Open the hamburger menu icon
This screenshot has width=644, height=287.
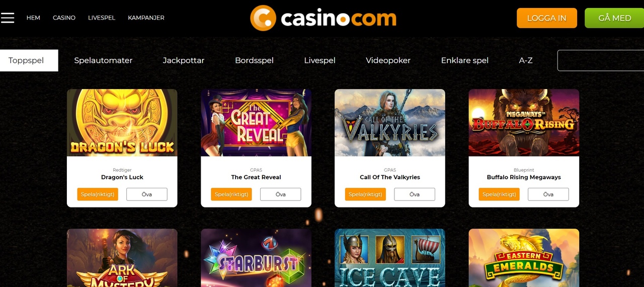pos(8,18)
